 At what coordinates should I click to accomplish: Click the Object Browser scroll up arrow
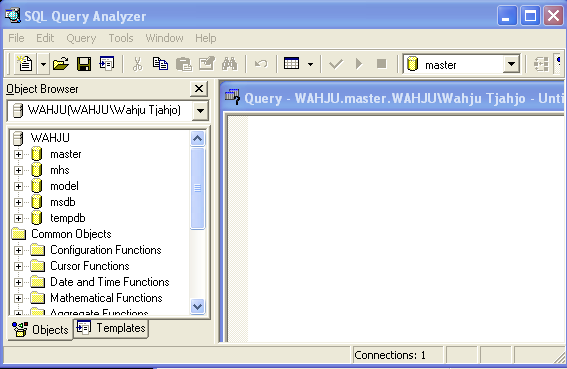click(197, 138)
